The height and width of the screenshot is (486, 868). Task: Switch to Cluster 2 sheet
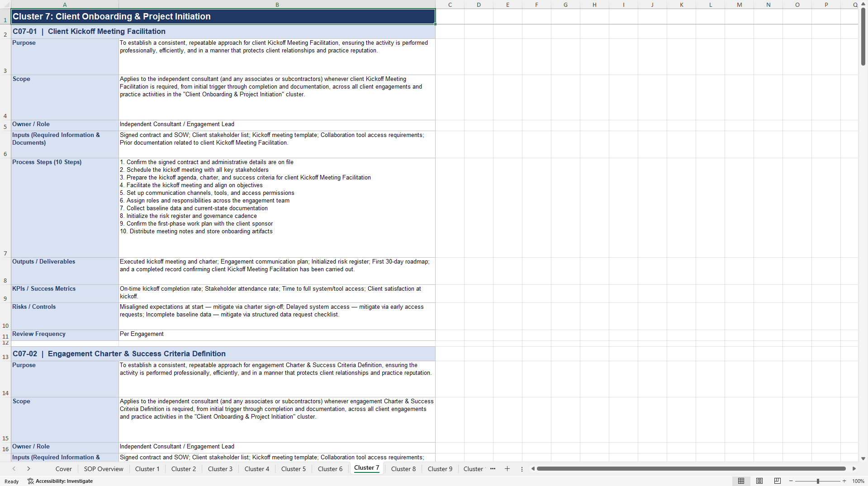[x=184, y=469]
